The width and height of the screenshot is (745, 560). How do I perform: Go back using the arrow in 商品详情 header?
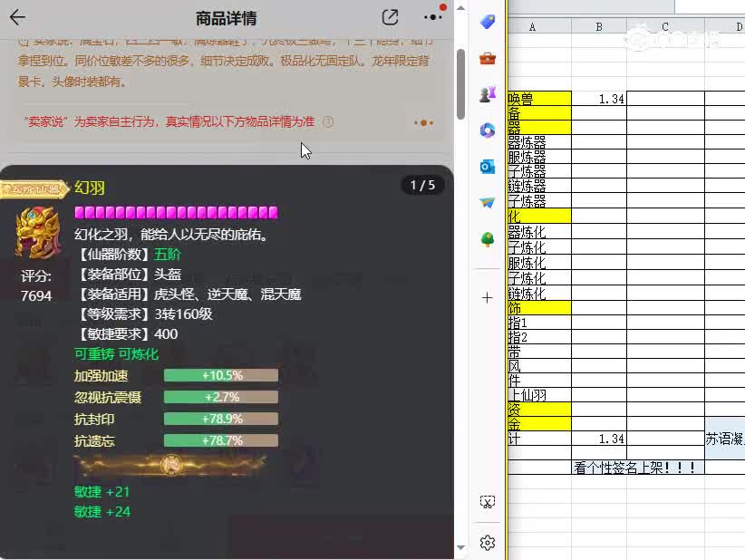[x=17, y=17]
